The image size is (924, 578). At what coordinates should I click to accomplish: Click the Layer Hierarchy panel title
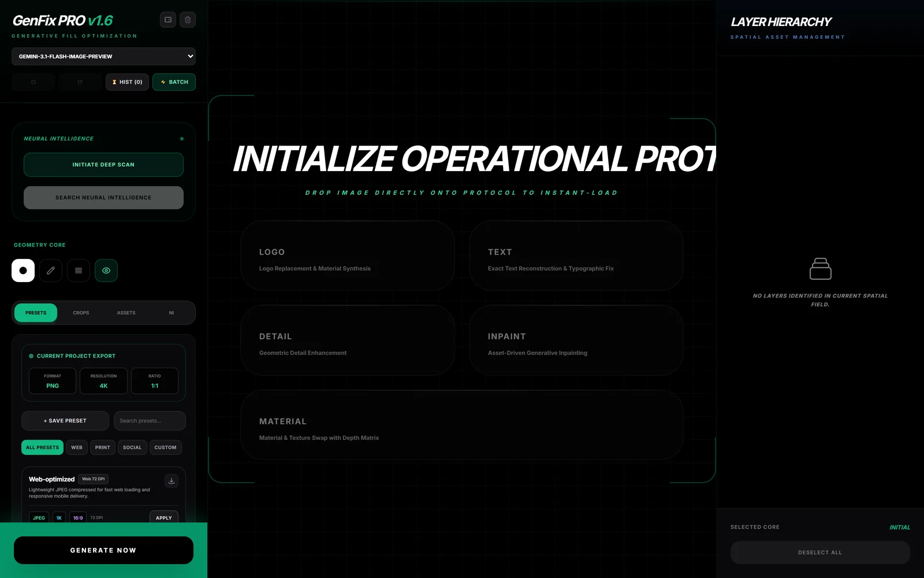(781, 22)
